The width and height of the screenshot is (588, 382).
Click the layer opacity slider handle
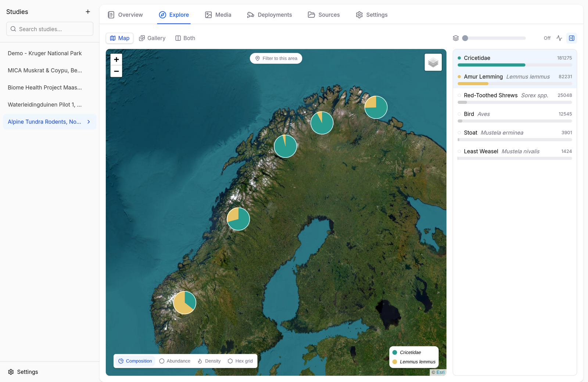coord(465,38)
